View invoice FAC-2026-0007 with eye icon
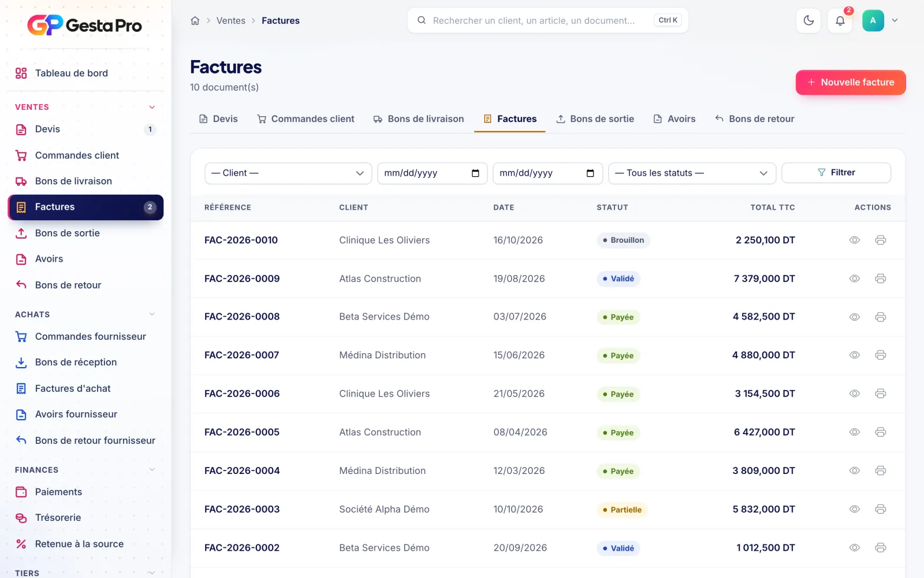The width and height of the screenshot is (924, 578). tap(855, 355)
